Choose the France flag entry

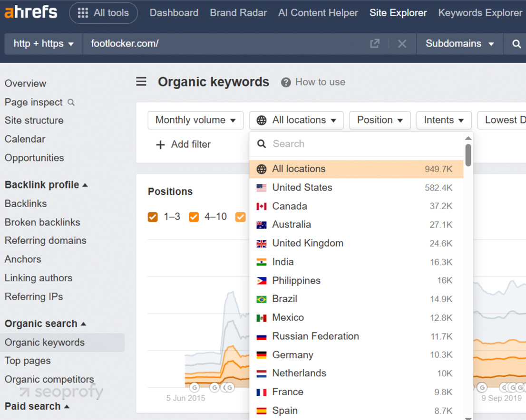(x=356, y=392)
